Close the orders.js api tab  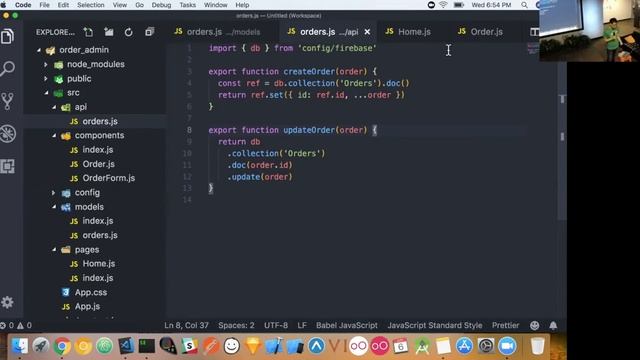pyautogui.click(x=367, y=32)
